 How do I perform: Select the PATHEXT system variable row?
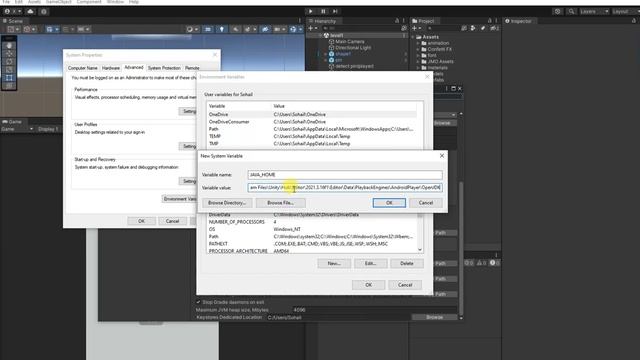[311, 244]
